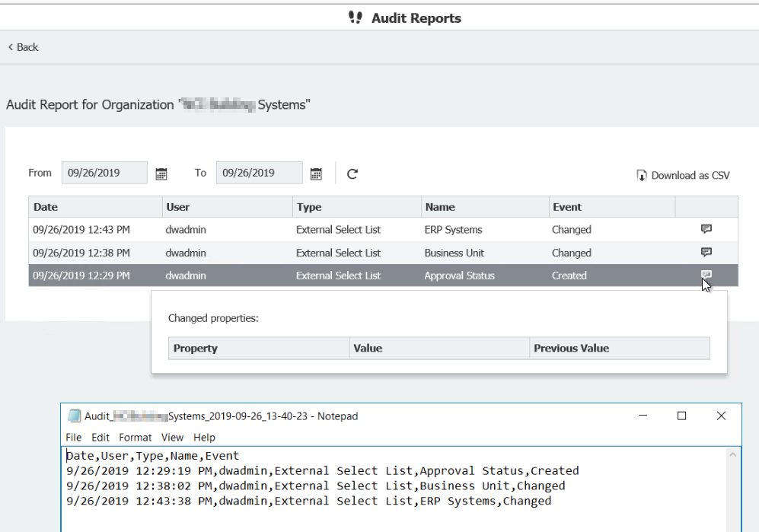Click the refresh audit list icon
Image resolution: width=759 pixels, height=532 pixels.
(x=352, y=174)
